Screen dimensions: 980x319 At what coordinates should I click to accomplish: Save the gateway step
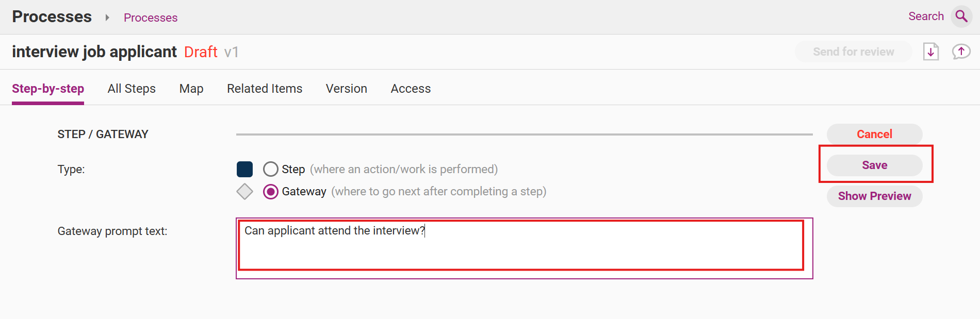[x=874, y=165]
